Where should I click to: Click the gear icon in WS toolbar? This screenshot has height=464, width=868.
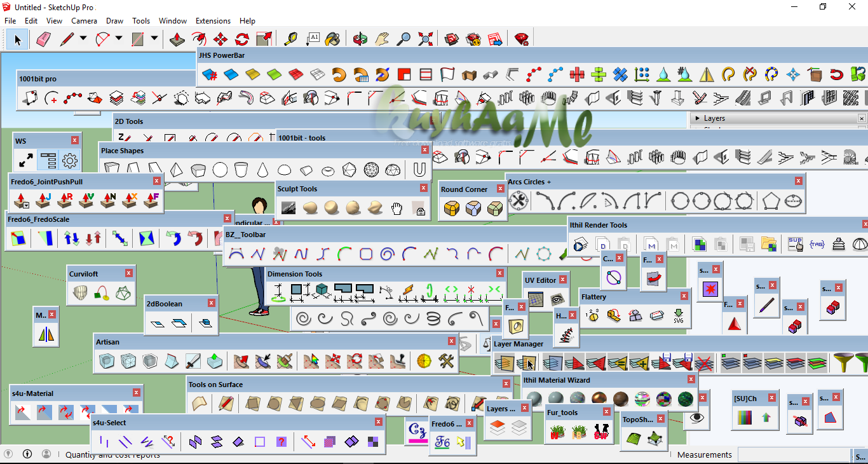point(69,160)
